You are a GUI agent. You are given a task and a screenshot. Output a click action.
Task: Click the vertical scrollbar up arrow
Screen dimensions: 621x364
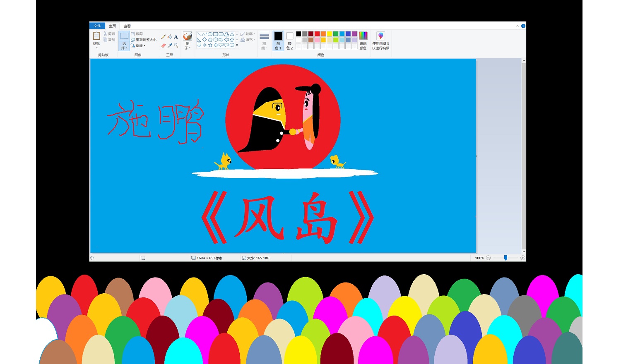point(524,60)
